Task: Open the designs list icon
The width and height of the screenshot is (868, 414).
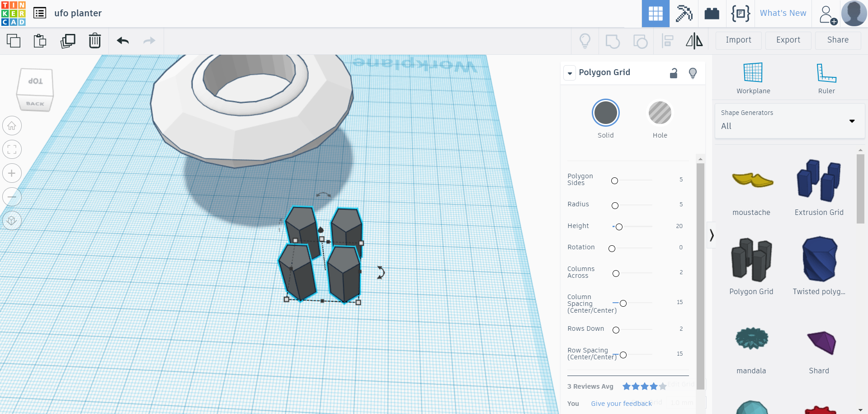Action: coord(40,13)
